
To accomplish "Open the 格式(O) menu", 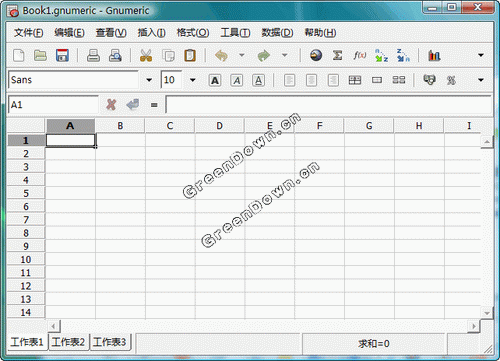I will pyautogui.click(x=193, y=33).
